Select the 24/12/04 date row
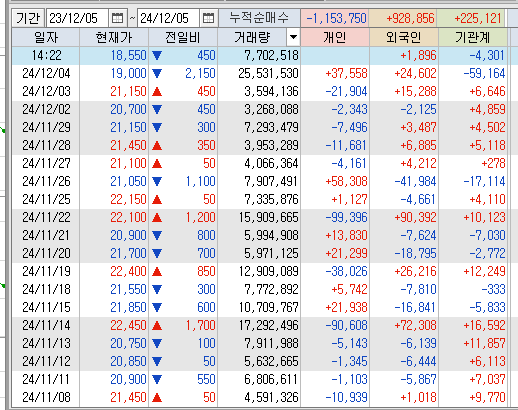 [x=46, y=73]
